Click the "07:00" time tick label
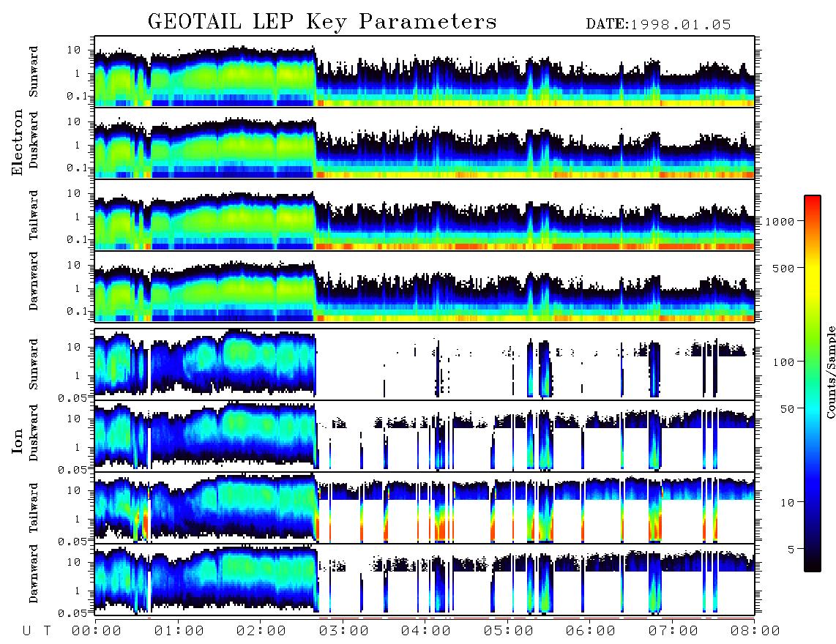The height and width of the screenshot is (644, 836). click(673, 632)
